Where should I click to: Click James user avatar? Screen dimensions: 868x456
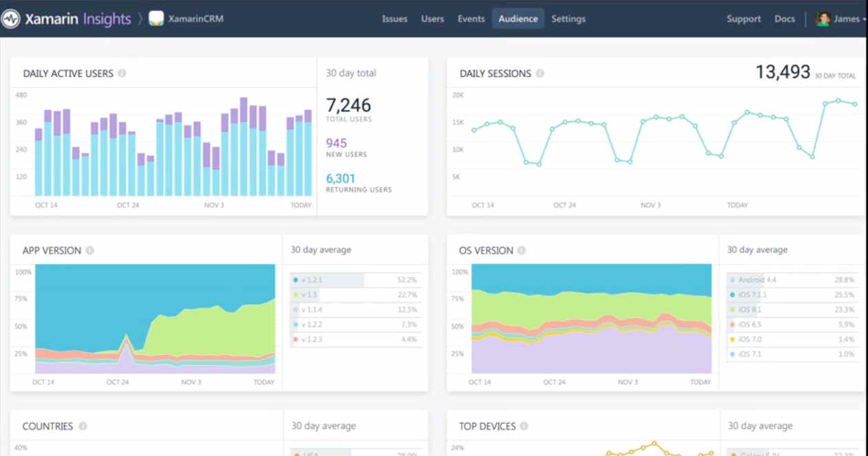click(823, 19)
